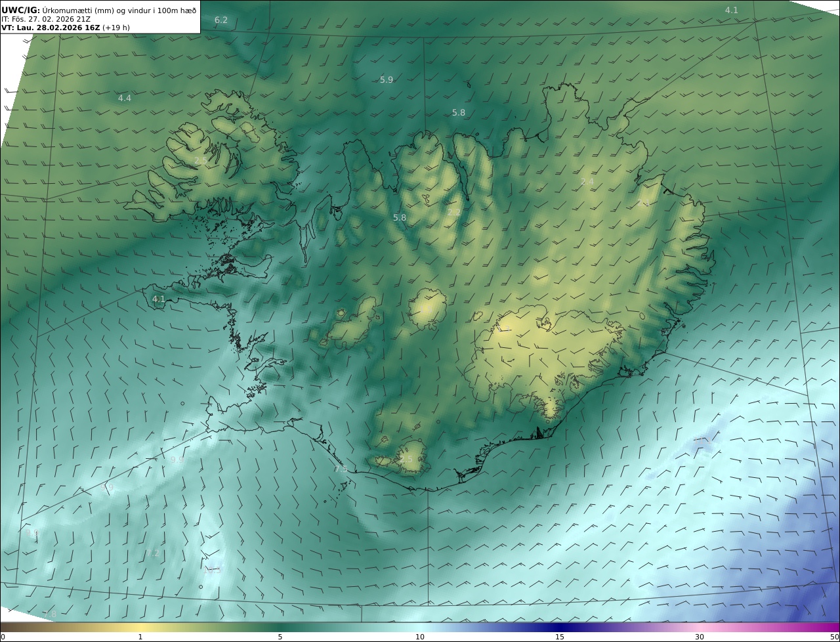The image size is (840, 642).
Task: Click the 7.2 value on the map
Action: [x=152, y=553]
